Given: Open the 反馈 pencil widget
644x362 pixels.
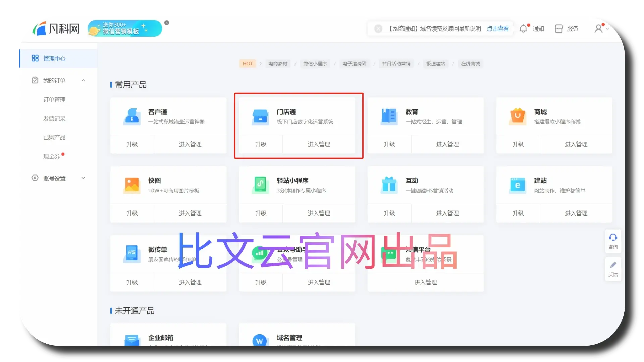Looking at the screenshot, I should [x=613, y=269].
